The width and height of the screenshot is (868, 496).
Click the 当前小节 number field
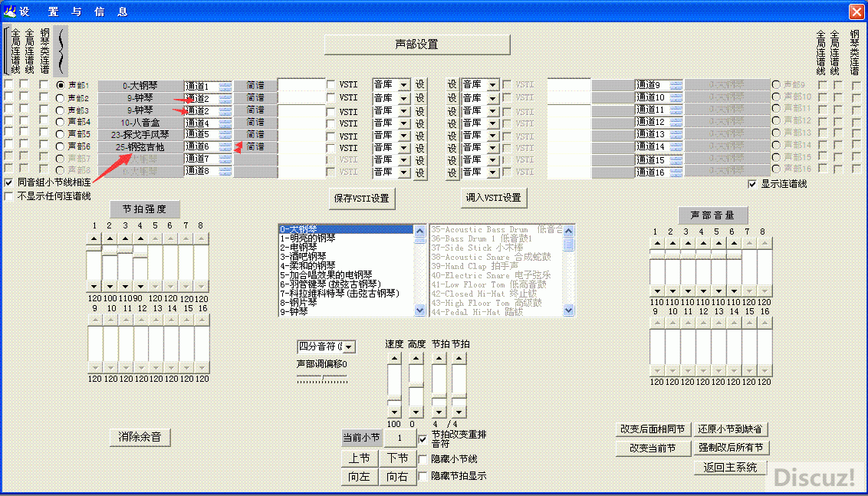[x=399, y=438]
